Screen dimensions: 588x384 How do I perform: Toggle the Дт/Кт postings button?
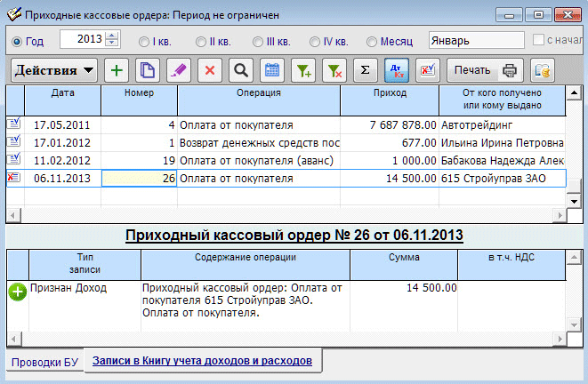coord(397,70)
